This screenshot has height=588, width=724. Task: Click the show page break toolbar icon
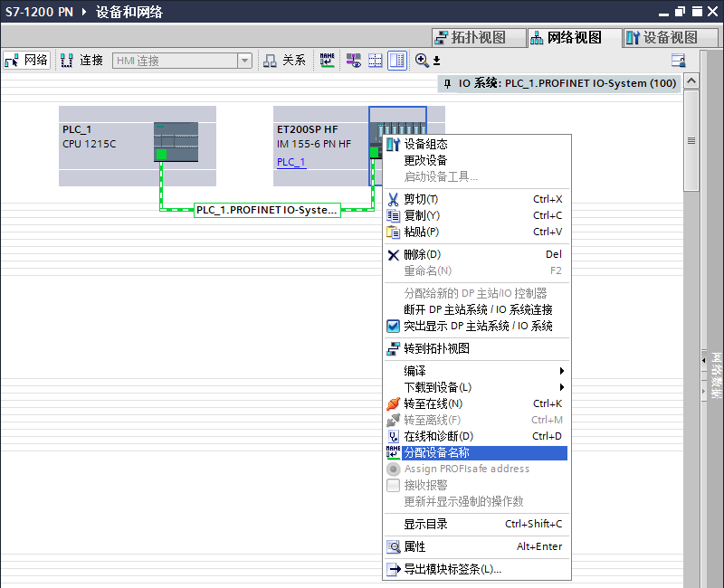click(375, 61)
